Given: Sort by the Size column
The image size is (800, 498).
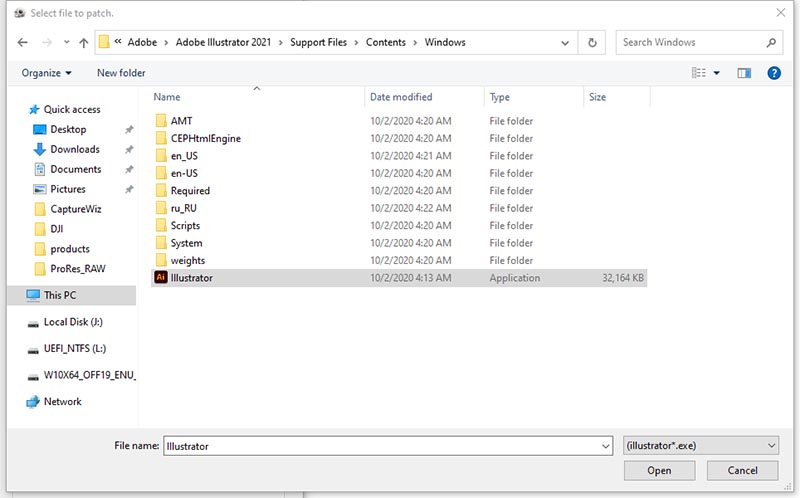Looking at the screenshot, I should pos(597,97).
